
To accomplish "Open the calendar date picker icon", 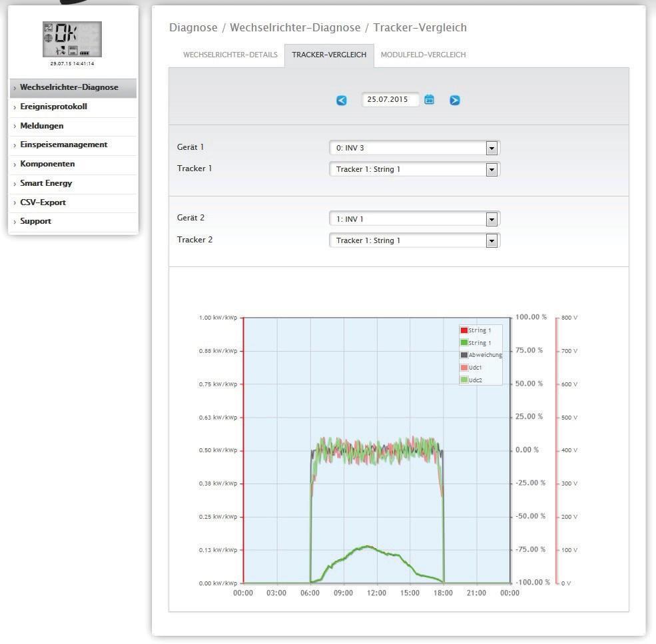I will point(430,100).
